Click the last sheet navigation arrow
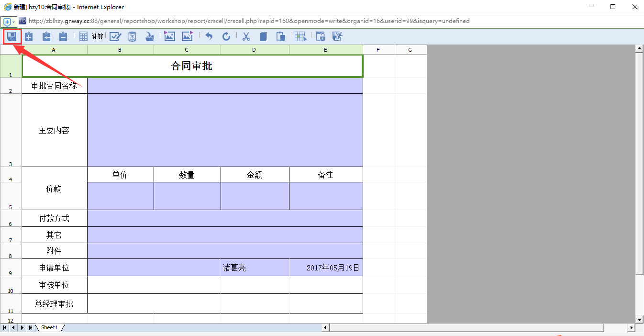Image resolution: width=644 pixels, height=336 pixels. [30, 327]
